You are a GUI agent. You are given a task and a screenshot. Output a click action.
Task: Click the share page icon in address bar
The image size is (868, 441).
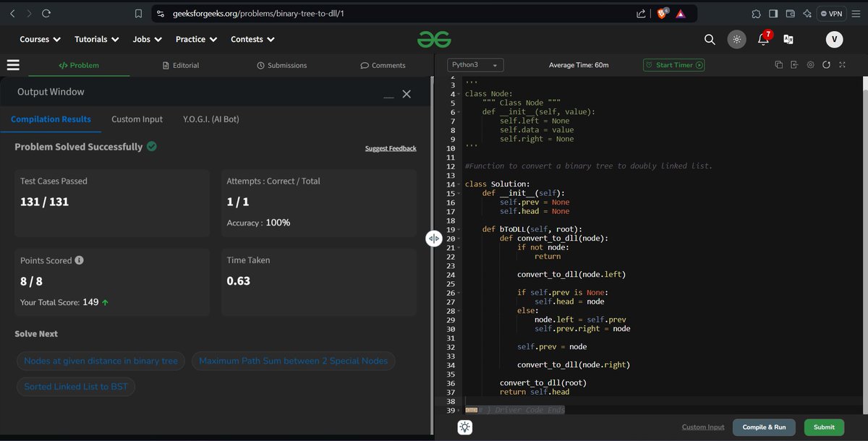click(x=641, y=14)
